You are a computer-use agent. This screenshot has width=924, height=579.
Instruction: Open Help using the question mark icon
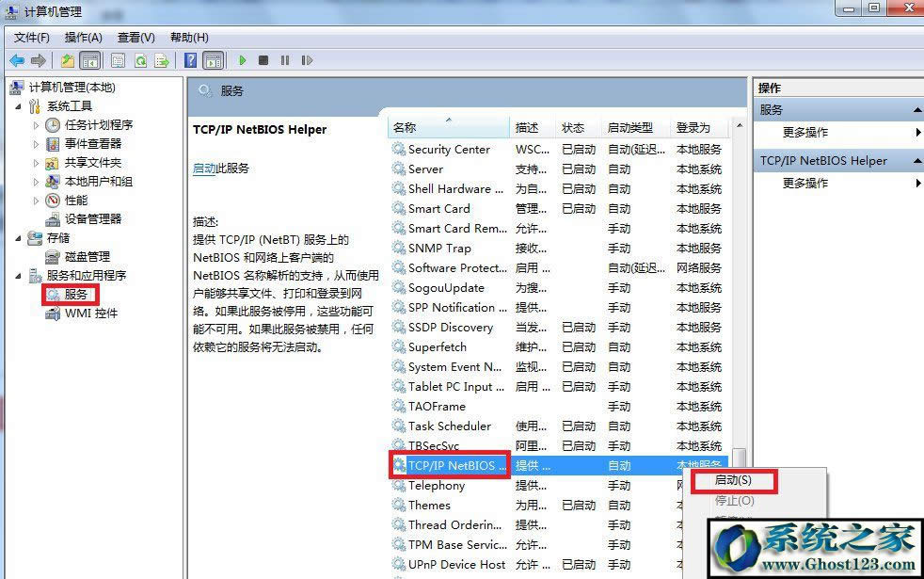click(x=190, y=60)
